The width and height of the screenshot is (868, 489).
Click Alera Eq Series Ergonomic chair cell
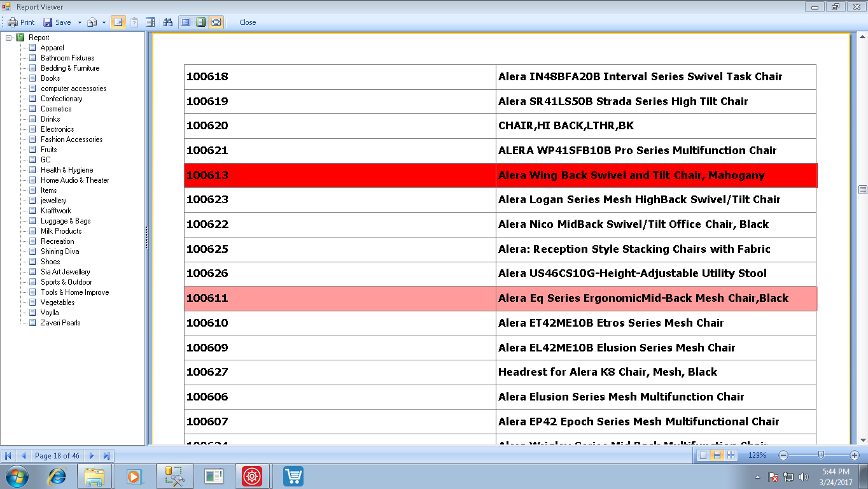(x=656, y=298)
